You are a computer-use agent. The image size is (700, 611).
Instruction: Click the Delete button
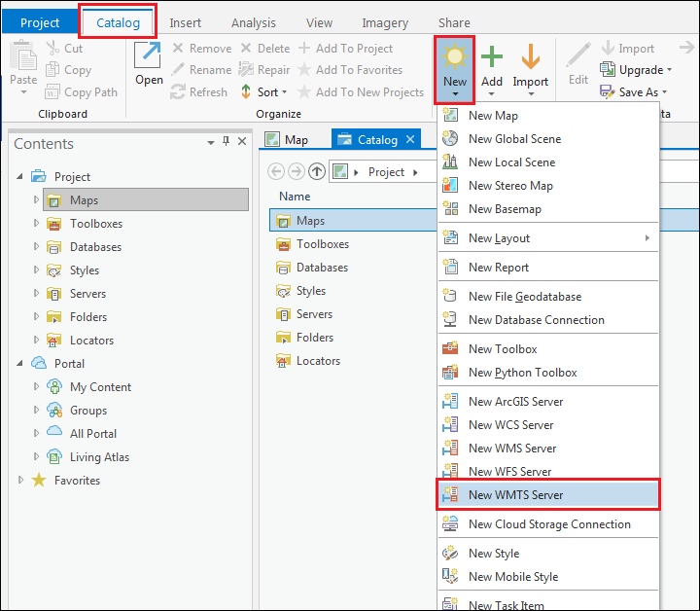pyautogui.click(x=265, y=49)
